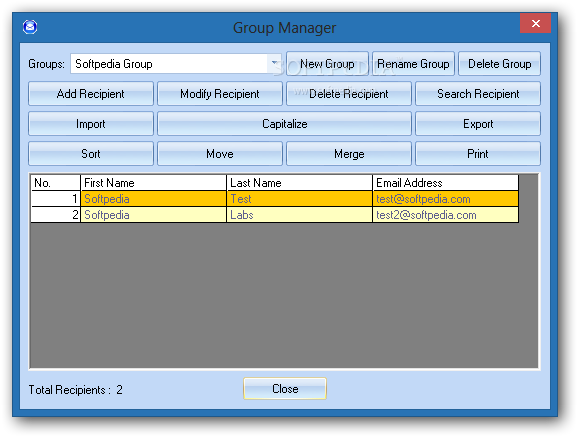Select email test2@softpedia.com
The image size is (578, 437).
[446, 215]
